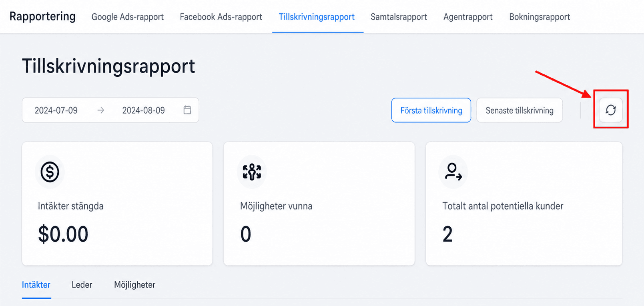Switch to the Samtalsrapport tab
The height and width of the screenshot is (306, 644).
point(399,17)
